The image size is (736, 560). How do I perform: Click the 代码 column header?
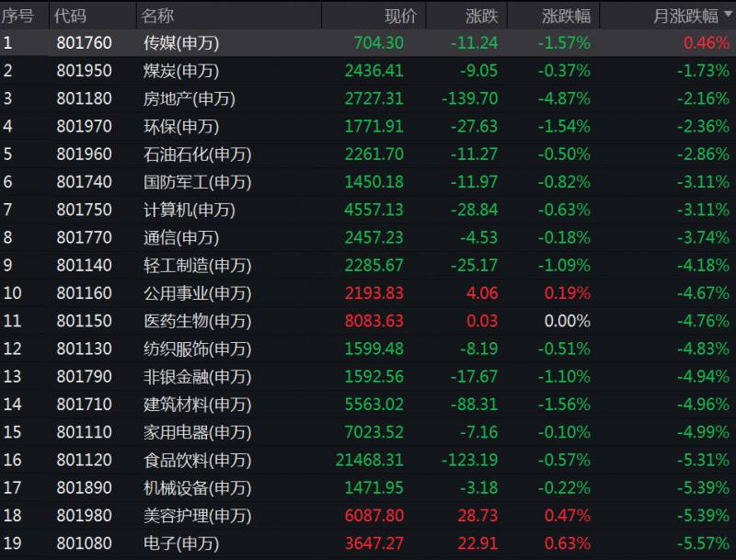tap(70, 16)
